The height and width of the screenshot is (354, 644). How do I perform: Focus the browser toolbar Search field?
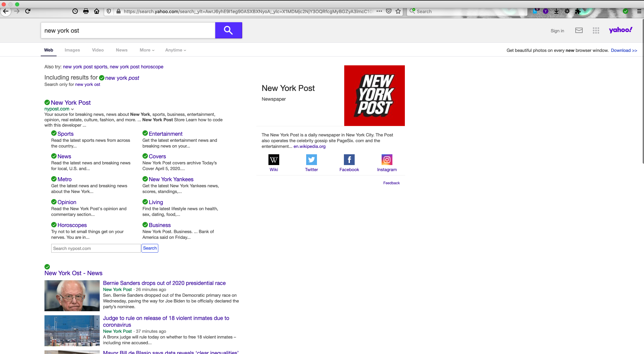(x=468, y=11)
